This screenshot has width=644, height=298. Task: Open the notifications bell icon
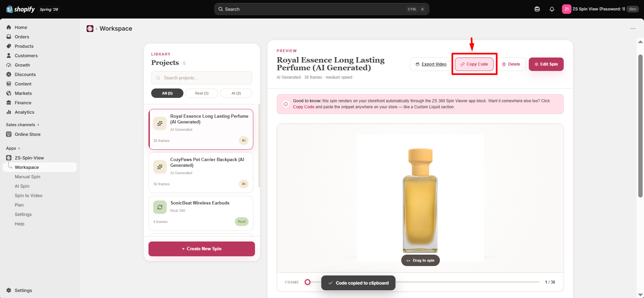(x=552, y=9)
